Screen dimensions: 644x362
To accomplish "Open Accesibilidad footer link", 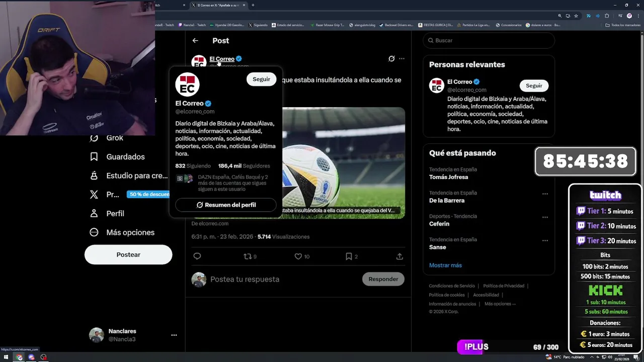I will pyautogui.click(x=486, y=295).
